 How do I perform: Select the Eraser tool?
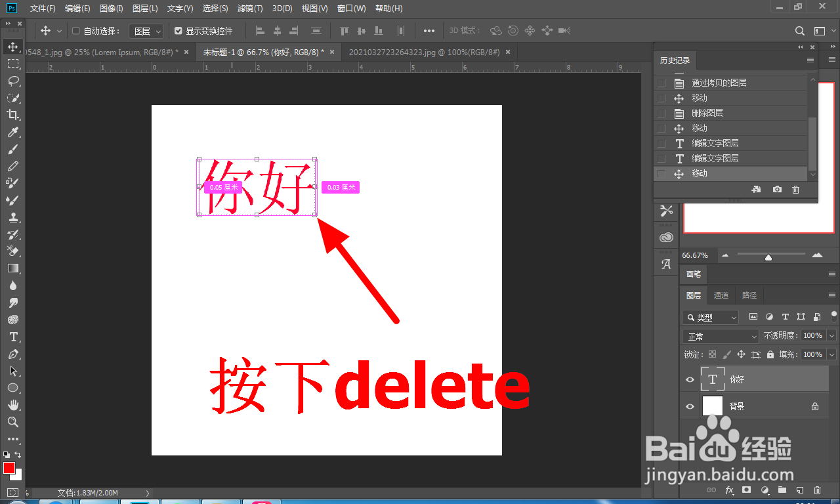click(12, 251)
